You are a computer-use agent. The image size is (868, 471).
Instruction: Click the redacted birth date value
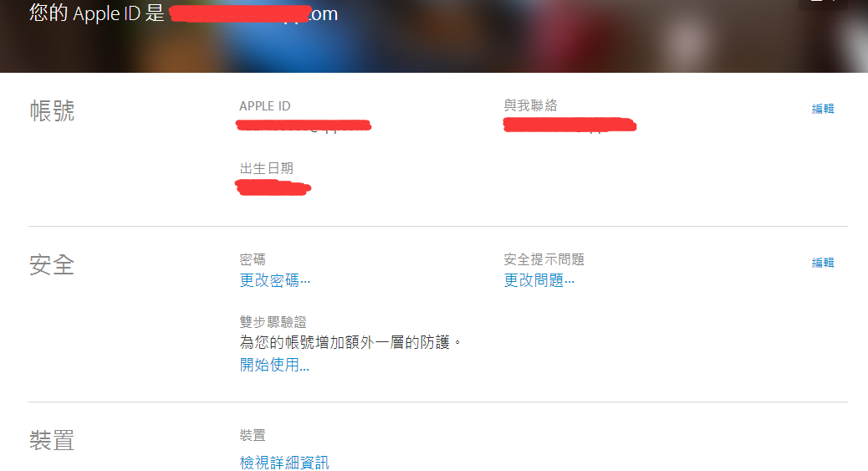[x=273, y=187]
